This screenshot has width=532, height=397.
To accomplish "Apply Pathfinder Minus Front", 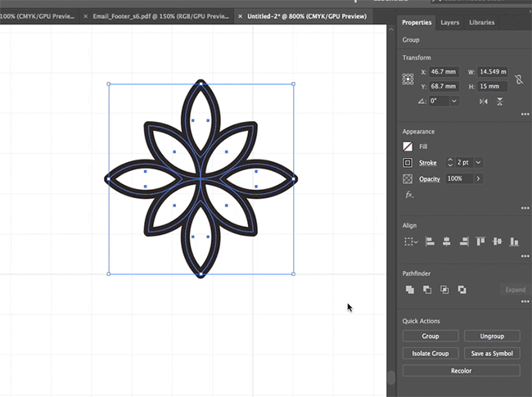I will [426, 290].
